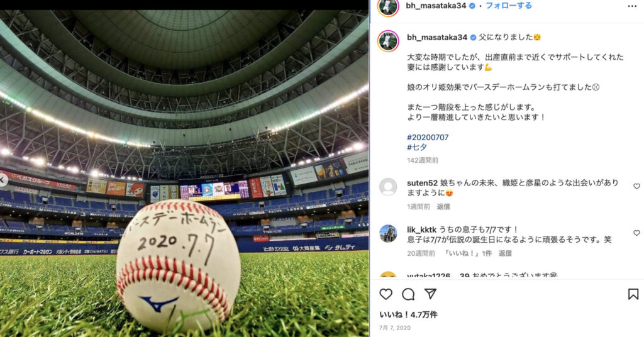Open the bh_masataka34 avatar beside the caption

pos(388,41)
